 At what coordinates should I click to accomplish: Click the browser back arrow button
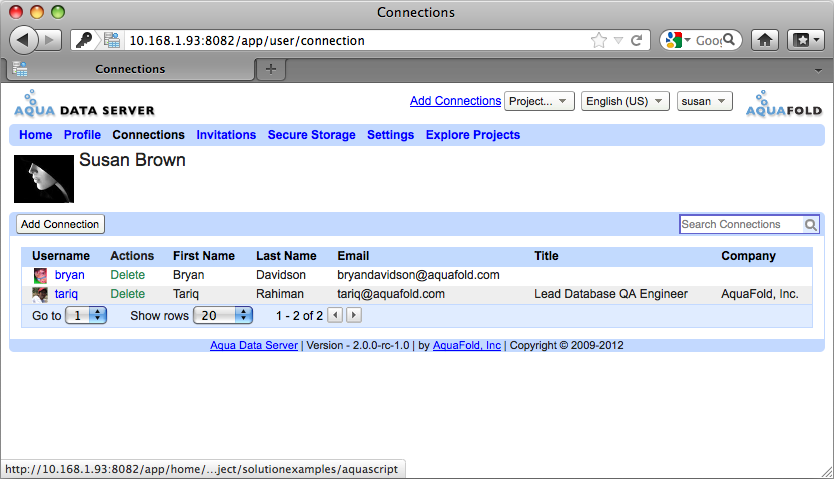tap(23, 40)
